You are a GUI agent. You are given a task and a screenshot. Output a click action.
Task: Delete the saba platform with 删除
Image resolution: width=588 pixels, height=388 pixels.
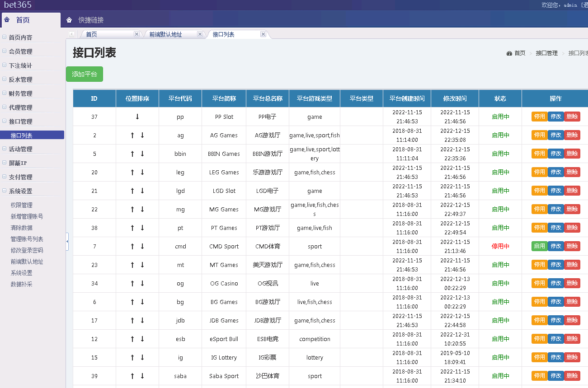point(572,376)
